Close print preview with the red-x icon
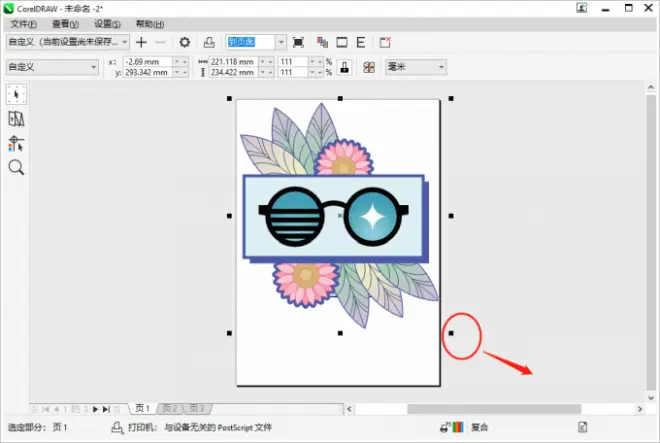Viewport: 660px width, 443px height. tap(385, 42)
